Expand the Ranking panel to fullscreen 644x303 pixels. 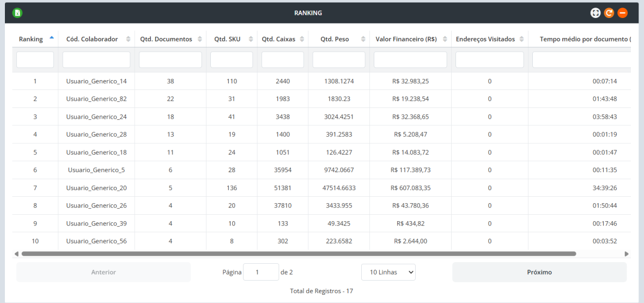pos(596,13)
